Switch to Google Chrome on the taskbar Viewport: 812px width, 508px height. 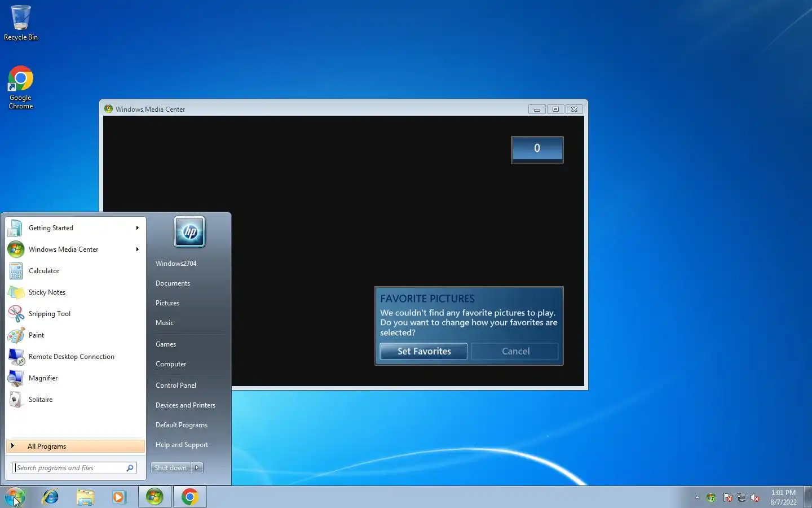coord(189,497)
